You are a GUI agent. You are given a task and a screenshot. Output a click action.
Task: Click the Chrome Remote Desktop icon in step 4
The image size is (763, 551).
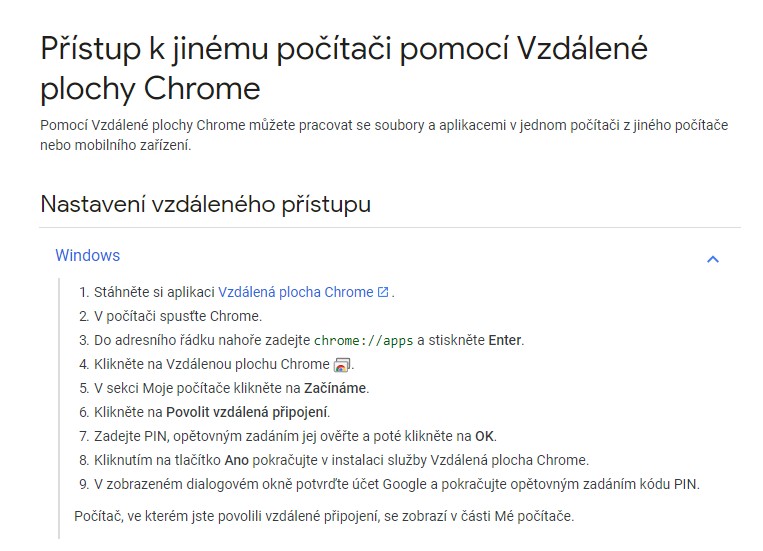point(342,365)
